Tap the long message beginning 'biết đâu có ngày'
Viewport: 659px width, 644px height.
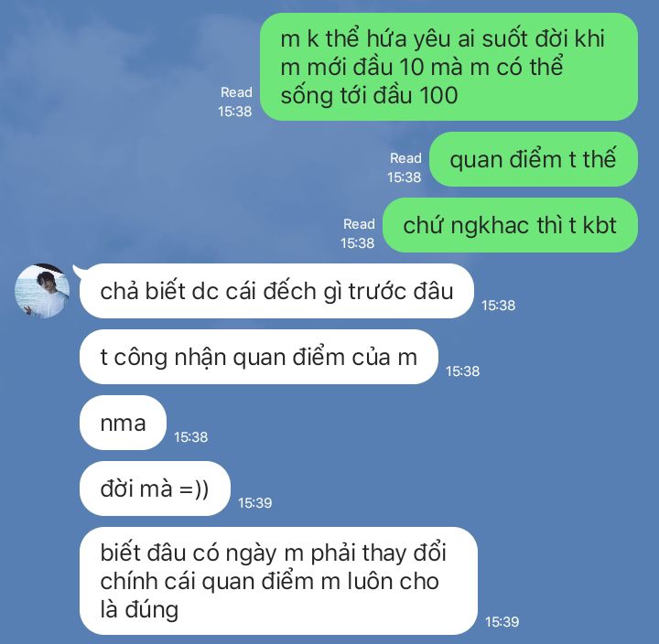(x=278, y=581)
